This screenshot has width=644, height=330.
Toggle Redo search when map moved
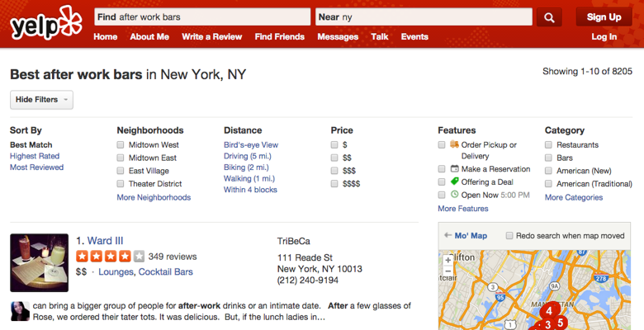tap(509, 236)
